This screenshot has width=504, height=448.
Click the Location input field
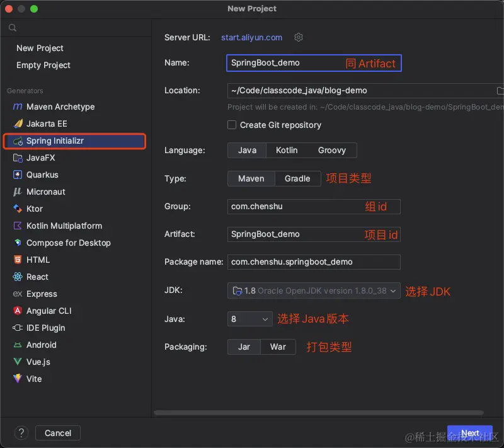365,91
